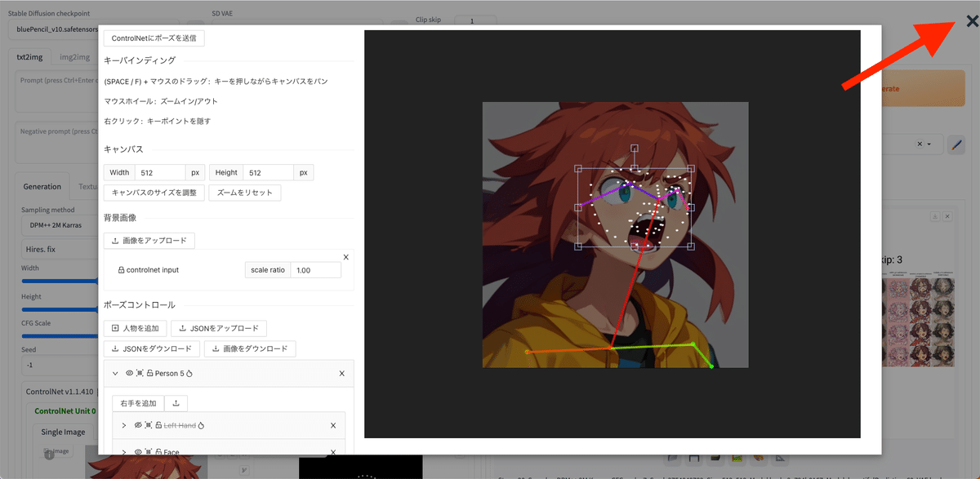Click the scale ratio field showing 1.00
The width and height of the screenshot is (980, 479).
[316, 270]
